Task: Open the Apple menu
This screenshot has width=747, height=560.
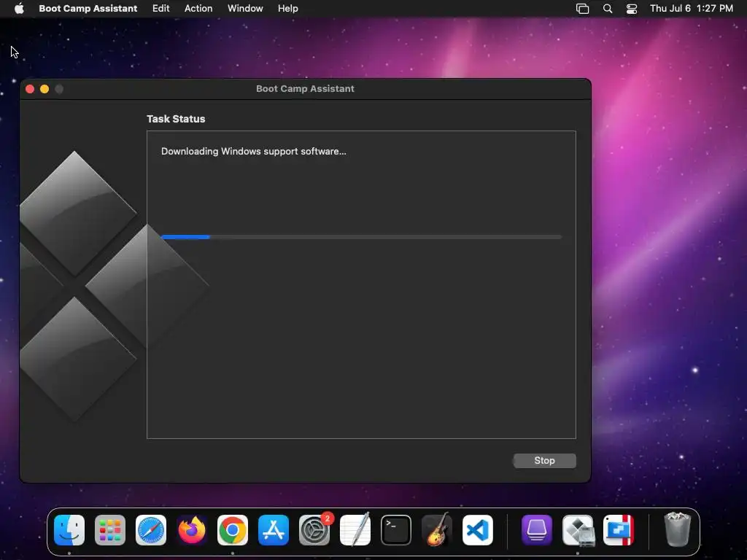Action: [x=19, y=9]
